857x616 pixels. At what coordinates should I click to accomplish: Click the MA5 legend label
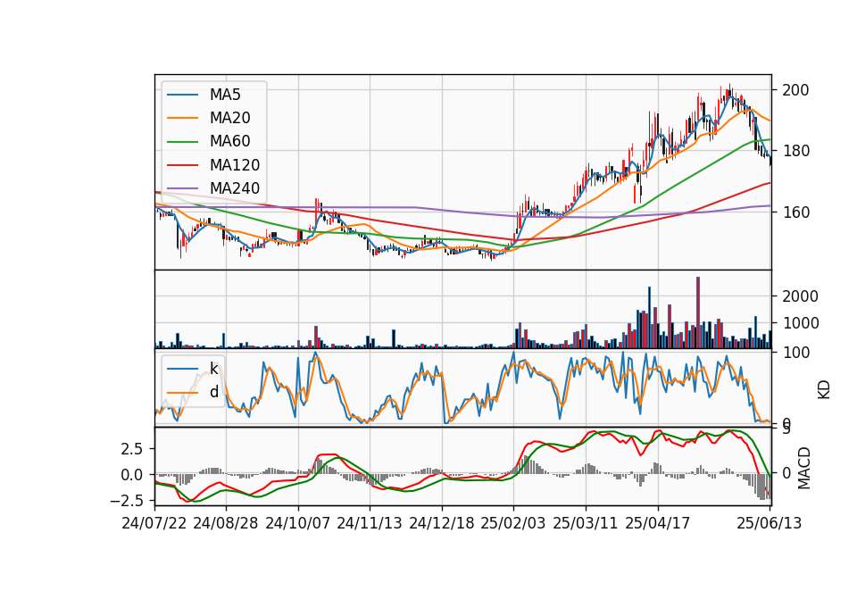[x=225, y=95]
